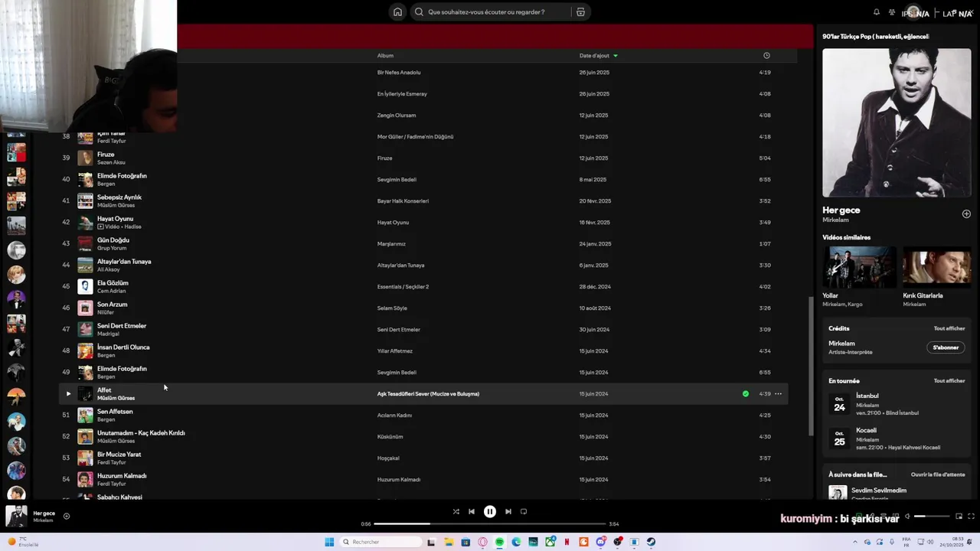980x551 pixels.
Task: Select track 'Altaylar'dan Tunaya'
Action: (x=124, y=262)
